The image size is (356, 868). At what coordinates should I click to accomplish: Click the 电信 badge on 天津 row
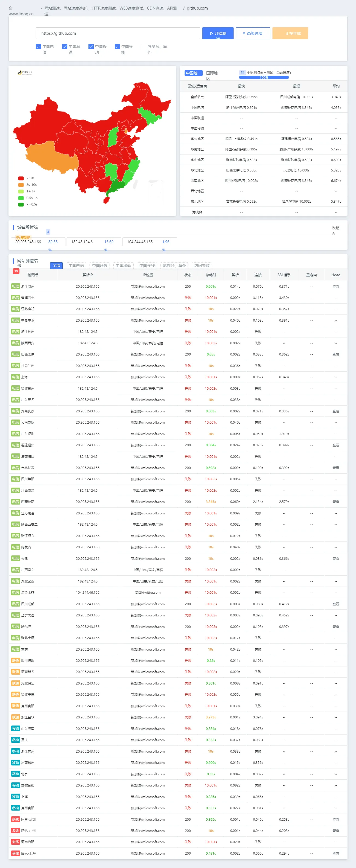16,558
